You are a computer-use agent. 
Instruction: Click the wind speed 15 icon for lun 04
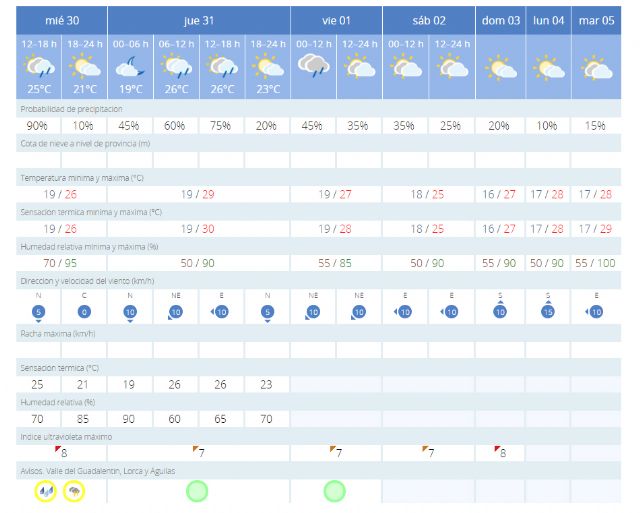(548, 313)
